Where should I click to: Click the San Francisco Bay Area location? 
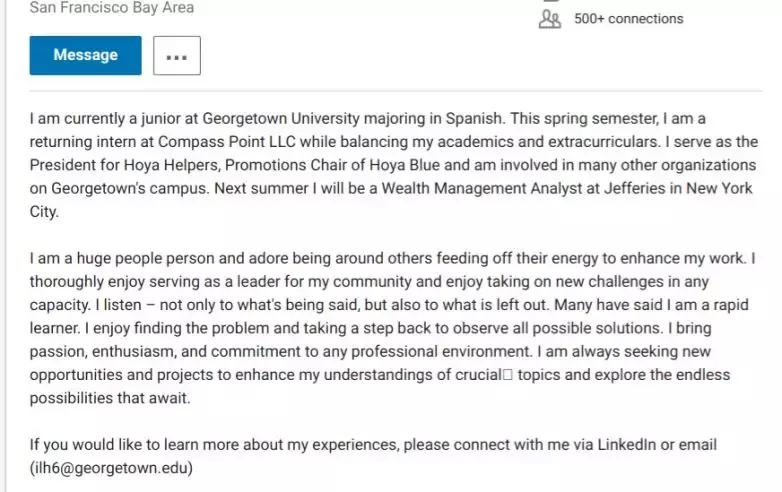tap(112, 8)
